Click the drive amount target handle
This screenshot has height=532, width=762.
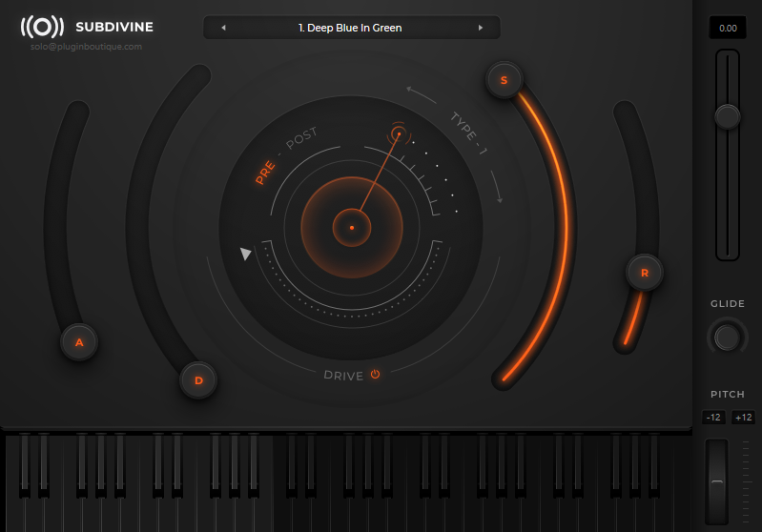pyautogui.click(x=399, y=133)
